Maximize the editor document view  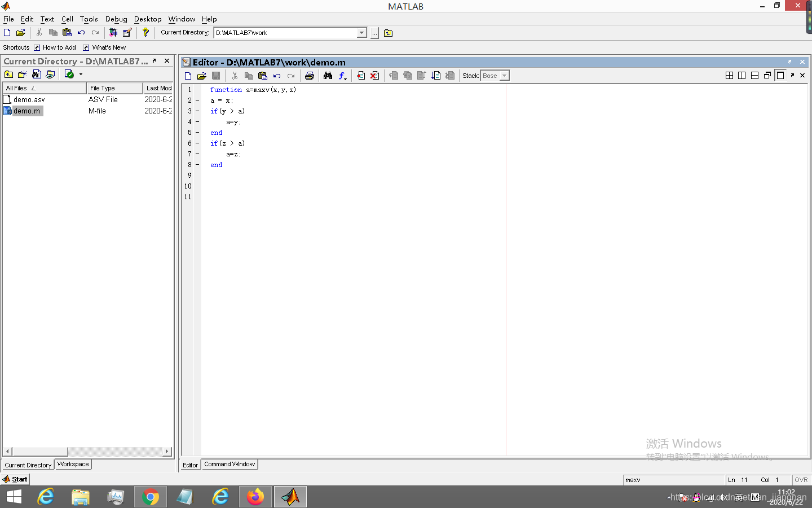click(x=780, y=75)
